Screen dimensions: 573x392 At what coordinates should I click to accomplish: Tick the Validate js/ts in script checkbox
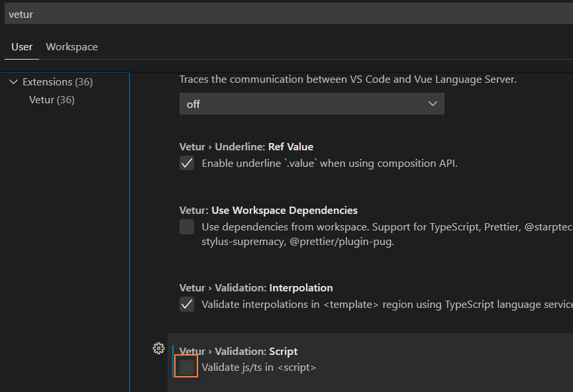click(x=187, y=367)
